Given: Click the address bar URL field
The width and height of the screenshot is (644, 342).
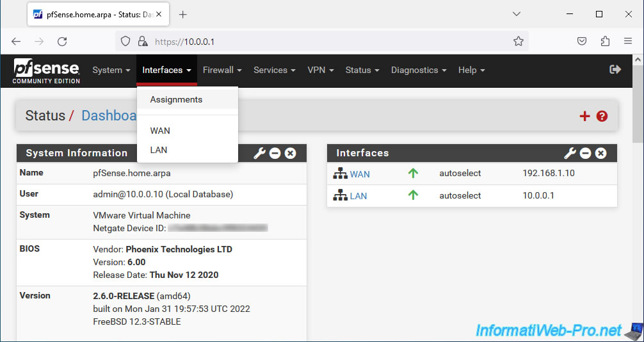Looking at the screenshot, I should coord(321,41).
